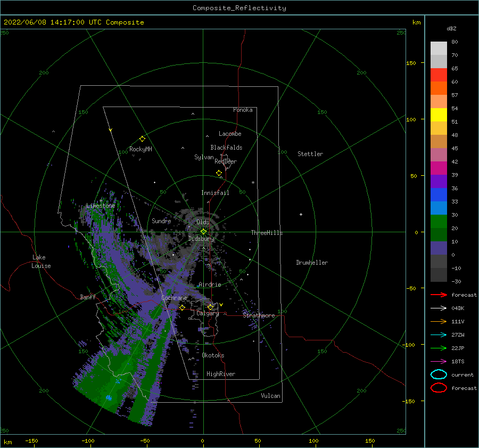This screenshot has height=448, width=479.
Task: Click the Lacombe town label
Action: point(230,134)
